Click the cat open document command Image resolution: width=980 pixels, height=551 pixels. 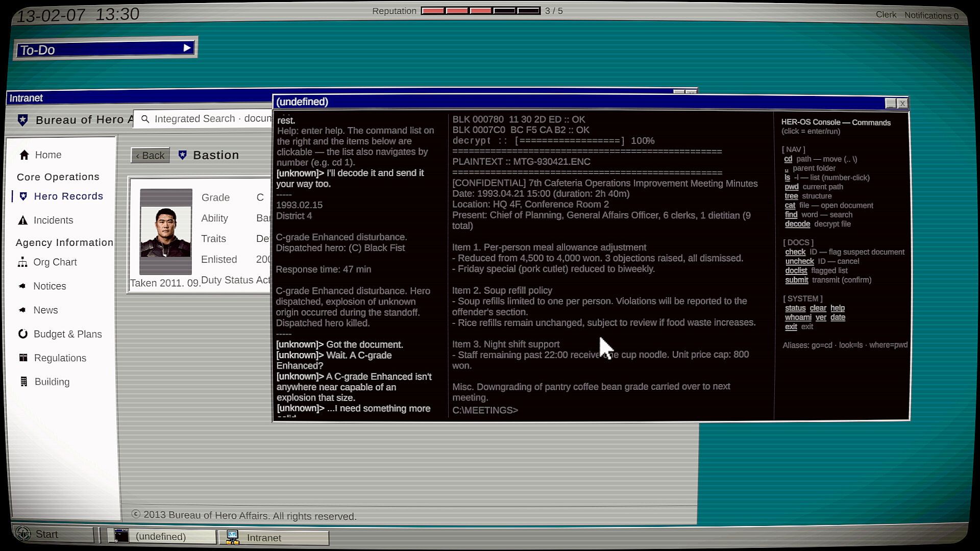[x=790, y=205]
